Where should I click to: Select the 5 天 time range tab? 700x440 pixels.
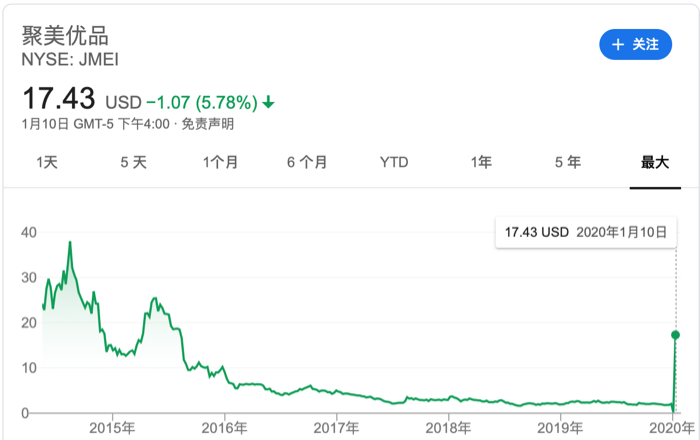point(133,162)
